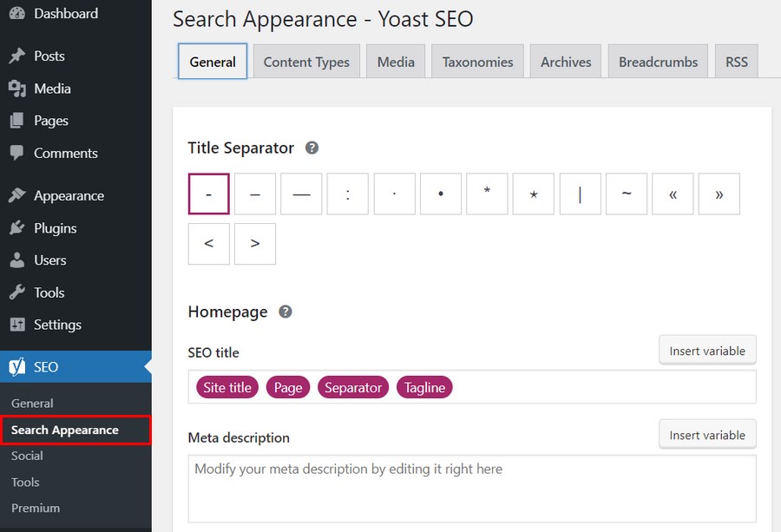
Task: Click the Separator variable tag
Action: click(353, 387)
